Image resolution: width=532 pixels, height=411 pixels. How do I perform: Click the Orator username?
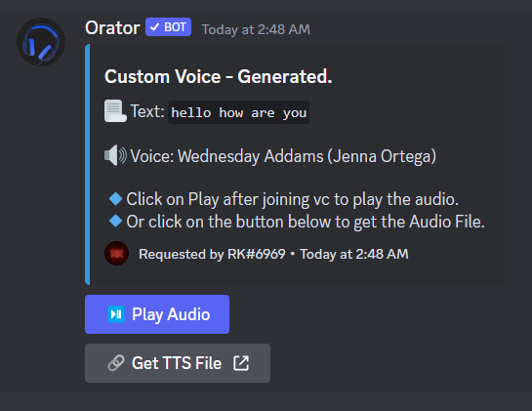[112, 28]
